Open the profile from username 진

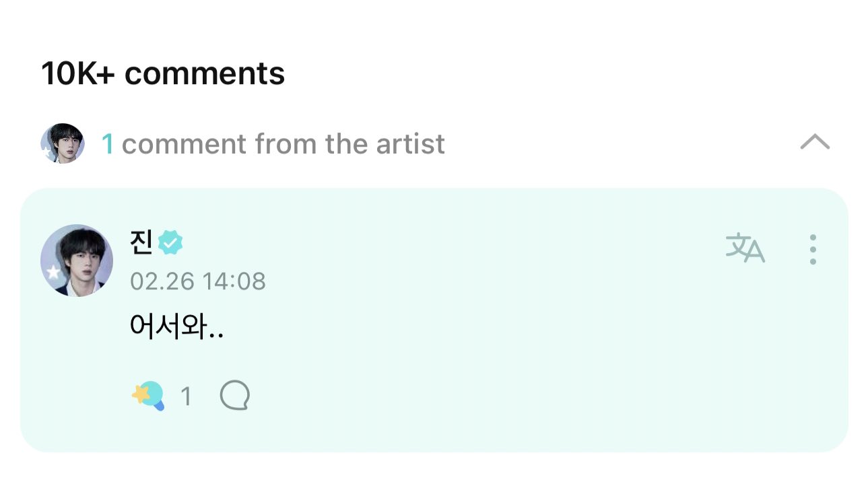[x=141, y=242]
